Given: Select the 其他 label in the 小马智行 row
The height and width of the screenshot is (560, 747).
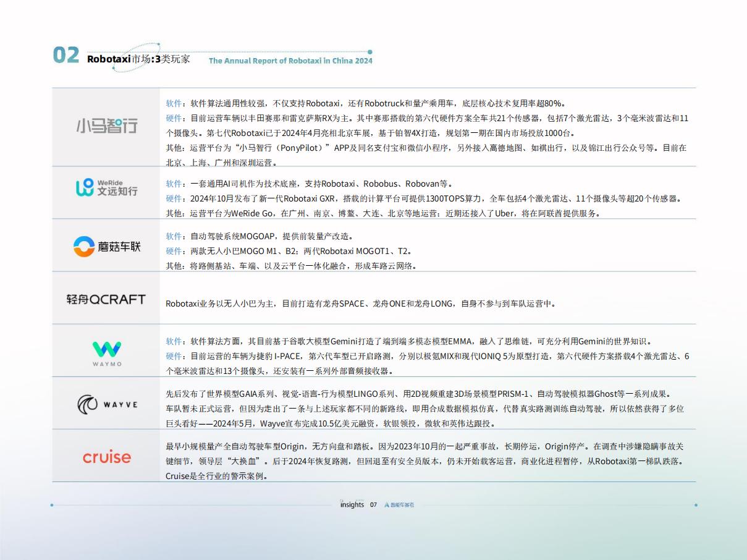Looking at the screenshot, I should 174,148.
